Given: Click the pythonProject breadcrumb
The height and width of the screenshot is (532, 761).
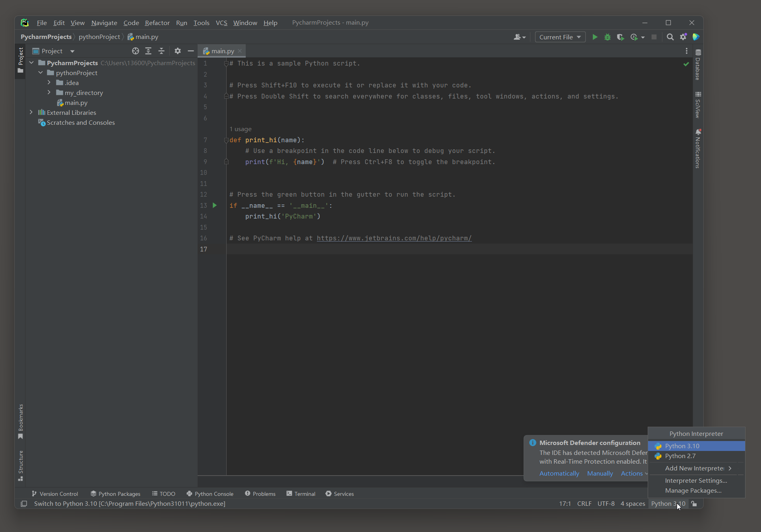Looking at the screenshot, I should pos(99,37).
